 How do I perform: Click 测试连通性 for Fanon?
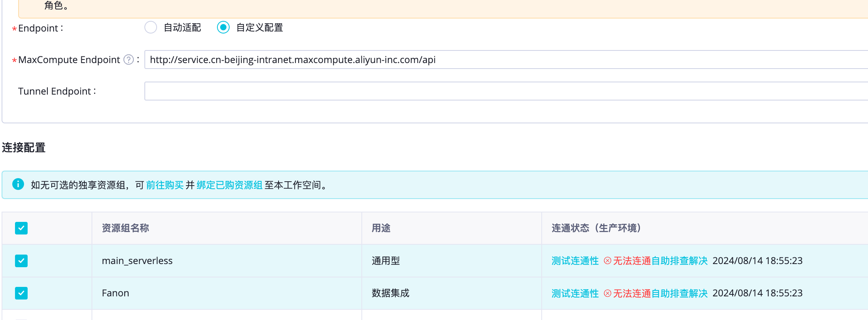point(575,293)
